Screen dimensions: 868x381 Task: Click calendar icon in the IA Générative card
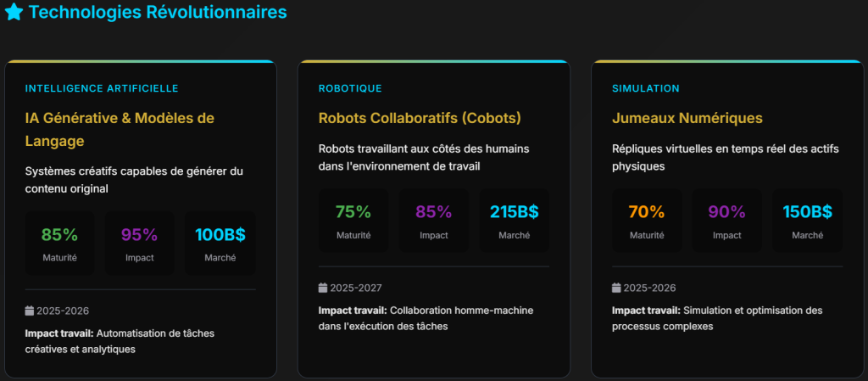tap(30, 311)
